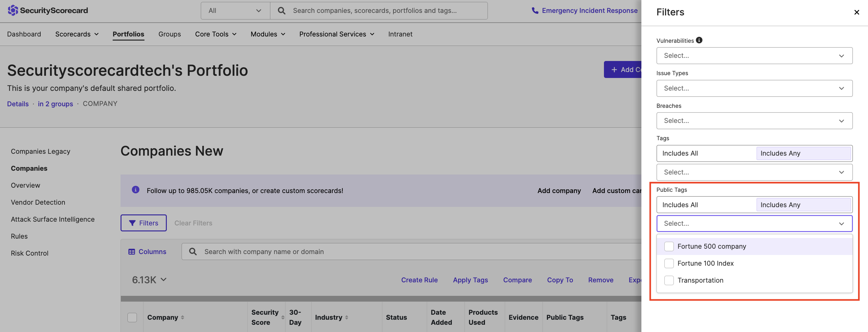Expand the Core Tools menu

216,34
